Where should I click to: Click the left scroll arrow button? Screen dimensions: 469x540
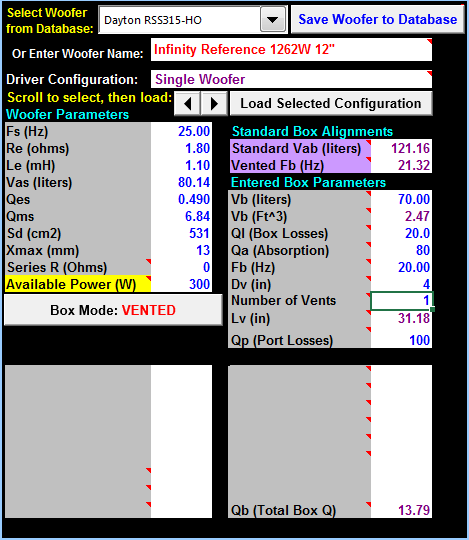(x=187, y=103)
